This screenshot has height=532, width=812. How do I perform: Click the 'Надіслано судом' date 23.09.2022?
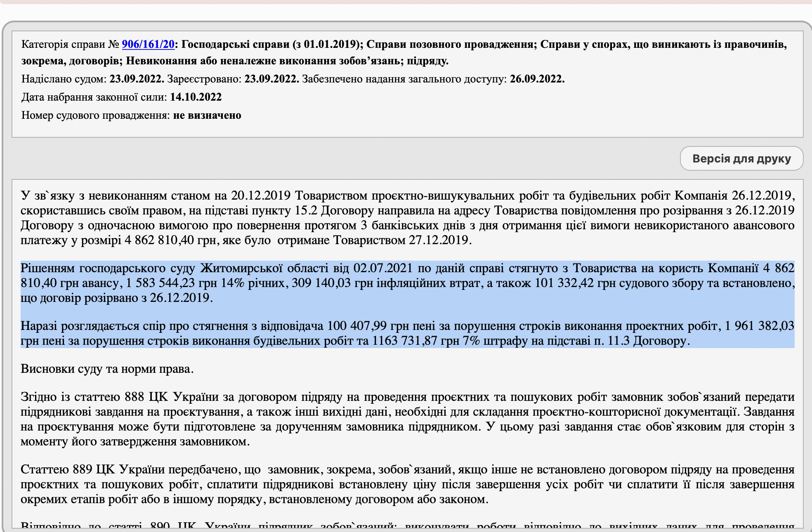tap(137, 79)
